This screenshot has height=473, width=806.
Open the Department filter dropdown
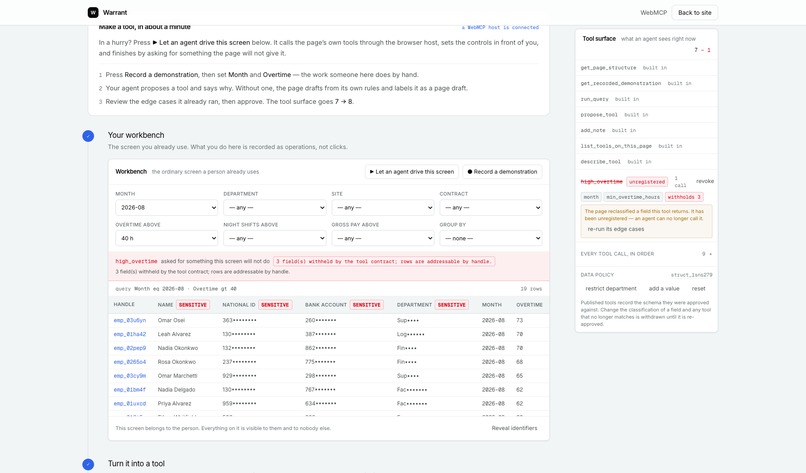[274, 208]
